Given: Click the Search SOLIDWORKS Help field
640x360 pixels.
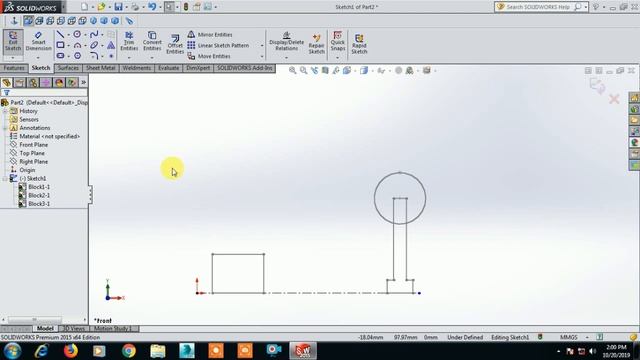Looking at the screenshot, I should pos(538,7).
